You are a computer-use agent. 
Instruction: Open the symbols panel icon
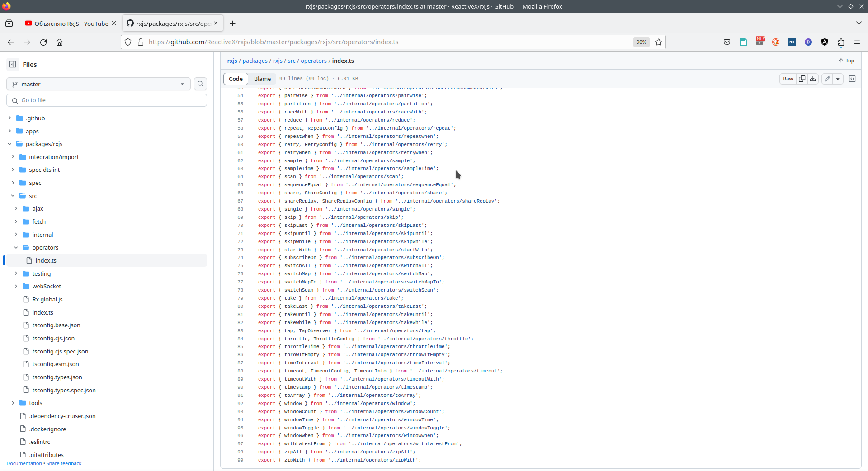852,79
